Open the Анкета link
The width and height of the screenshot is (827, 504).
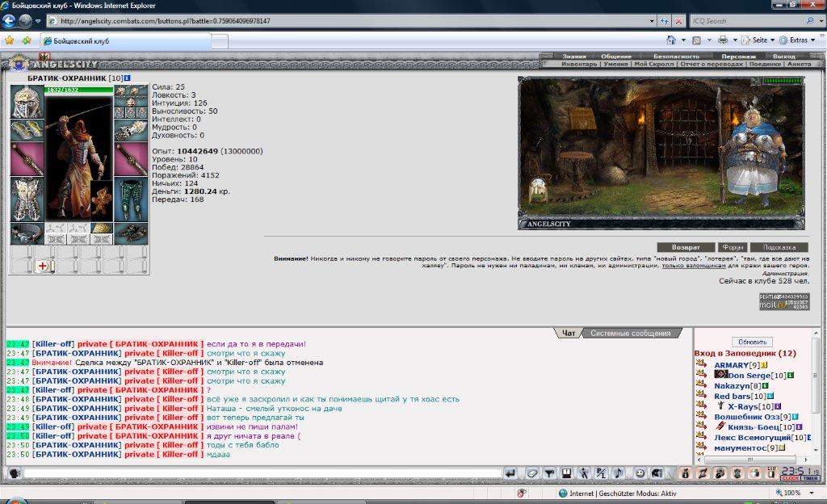[x=799, y=64]
